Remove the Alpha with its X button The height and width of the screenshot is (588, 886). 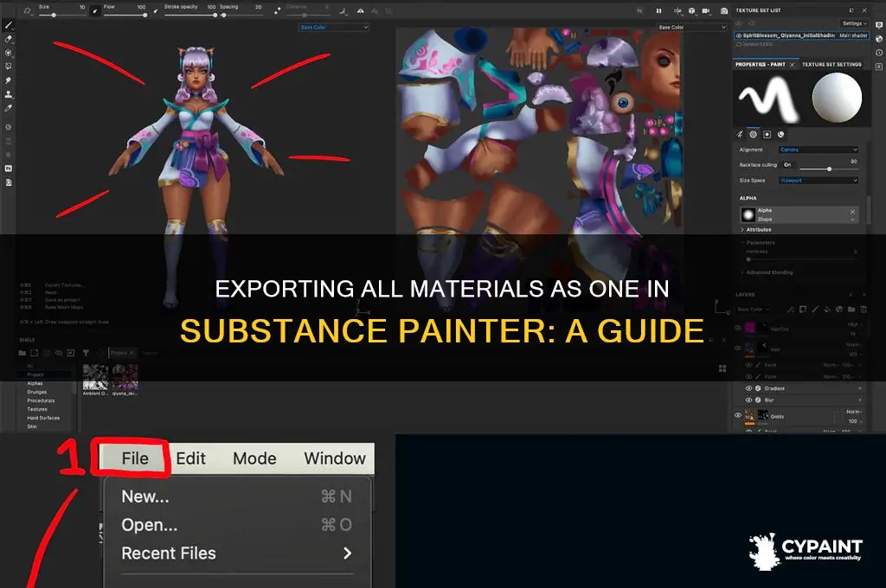click(x=852, y=211)
